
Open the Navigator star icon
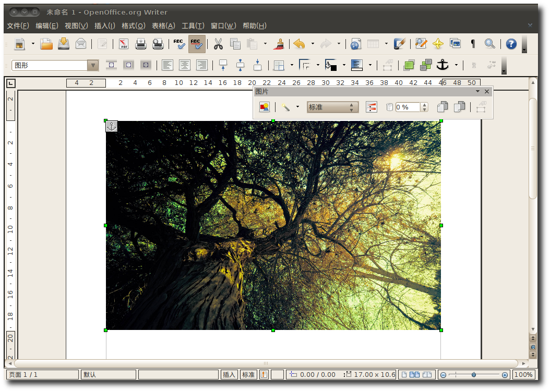coord(438,44)
